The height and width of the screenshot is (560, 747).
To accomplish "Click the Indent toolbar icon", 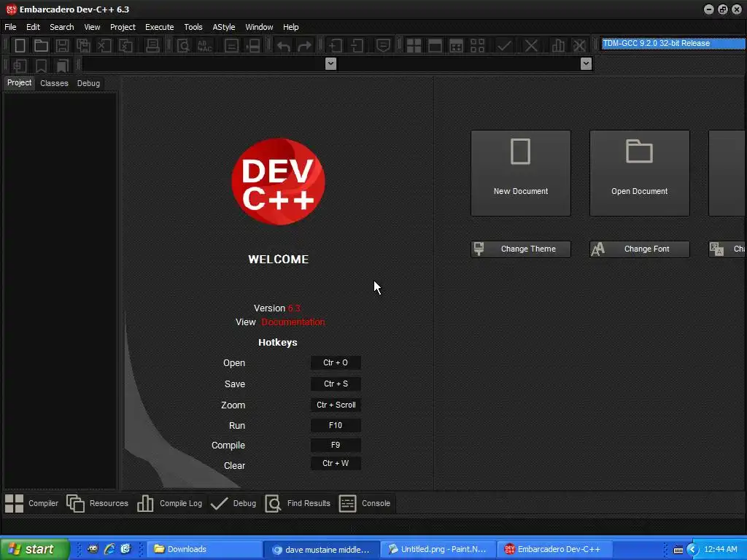I will click(336, 46).
